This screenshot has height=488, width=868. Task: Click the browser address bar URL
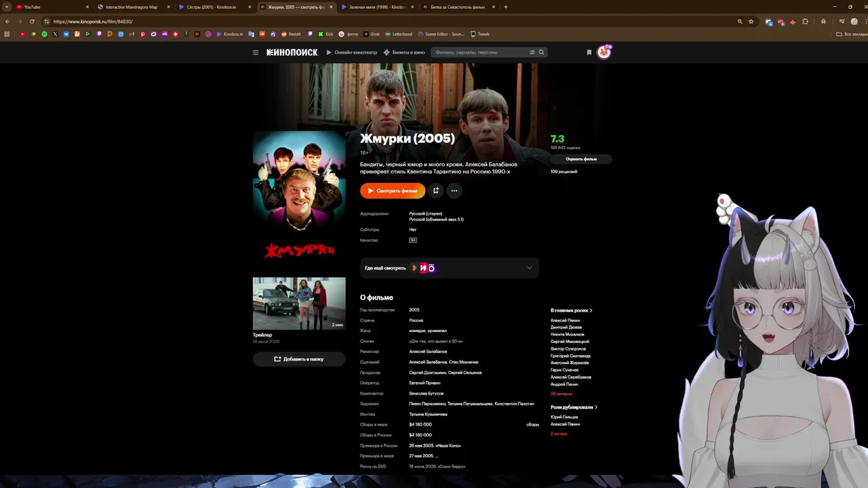click(93, 22)
